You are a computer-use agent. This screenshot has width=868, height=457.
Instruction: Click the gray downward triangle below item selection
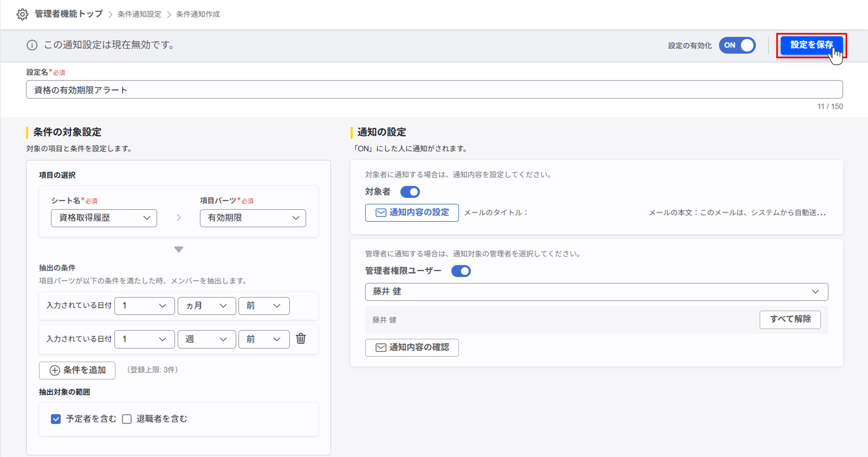point(179,250)
